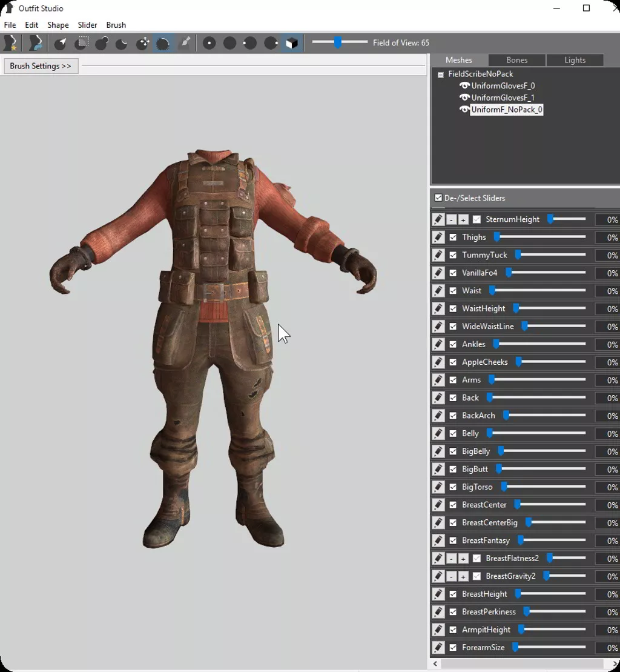Hide the UniformGlovesF_1 mesh with its eye

[x=464, y=98]
